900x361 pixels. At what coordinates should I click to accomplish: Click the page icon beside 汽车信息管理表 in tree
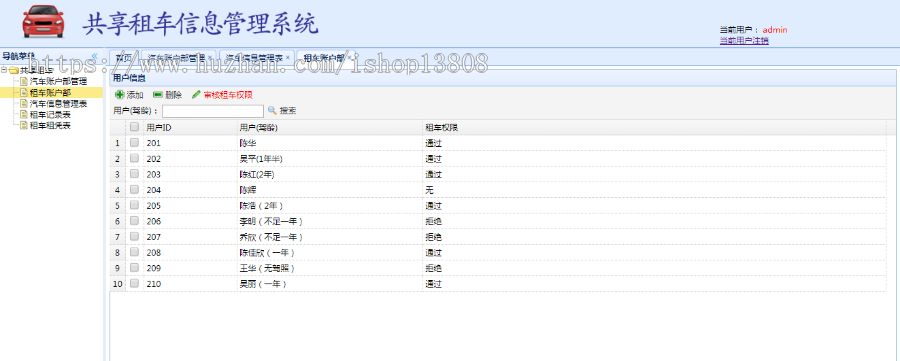(24, 103)
